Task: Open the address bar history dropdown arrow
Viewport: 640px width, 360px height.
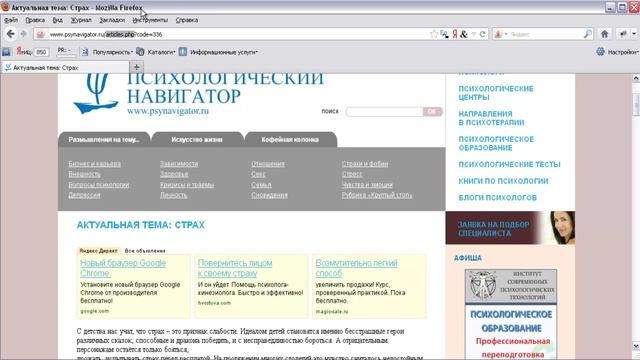Action: tap(473, 34)
